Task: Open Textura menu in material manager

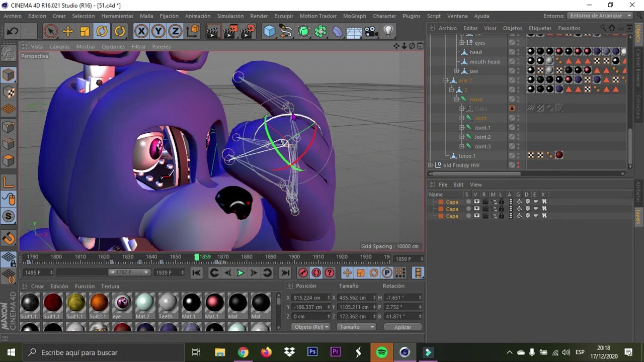Action: point(110,286)
